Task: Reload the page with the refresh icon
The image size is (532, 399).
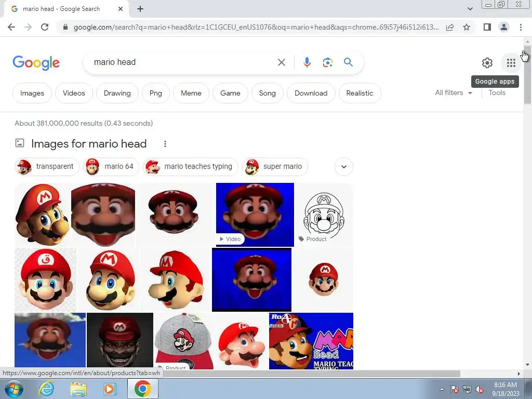Action: click(x=45, y=27)
